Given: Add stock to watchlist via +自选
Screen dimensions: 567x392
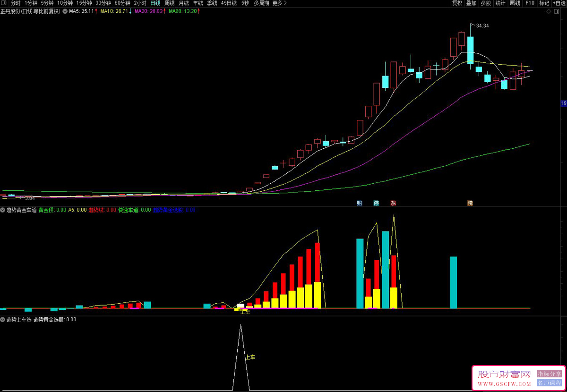Looking at the screenshot, I should point(559,3).
